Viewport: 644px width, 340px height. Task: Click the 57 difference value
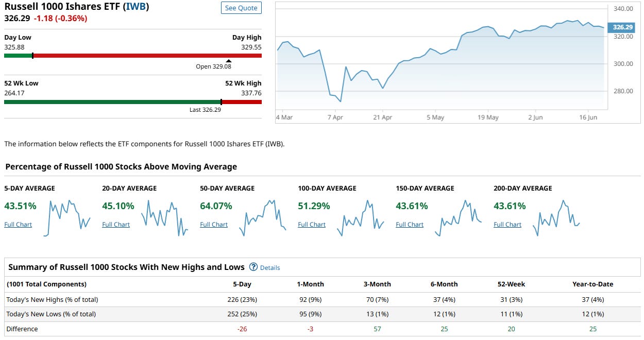pyautogui.click(x=377, y=329)
